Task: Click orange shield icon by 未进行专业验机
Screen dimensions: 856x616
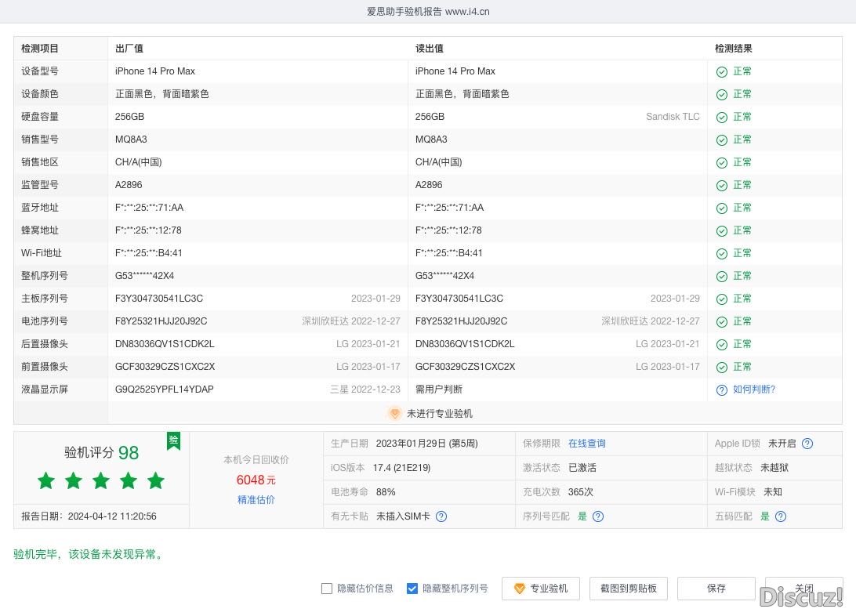Action: point(395,413)
